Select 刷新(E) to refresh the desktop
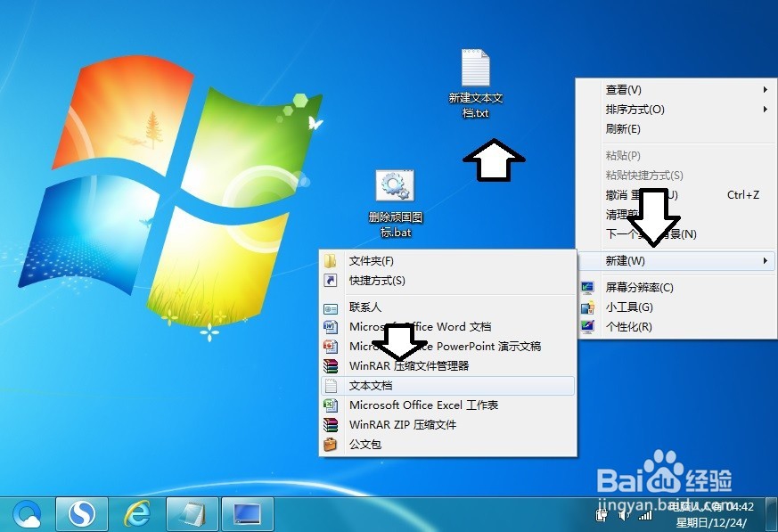778x532 pixels. (676, 129)
